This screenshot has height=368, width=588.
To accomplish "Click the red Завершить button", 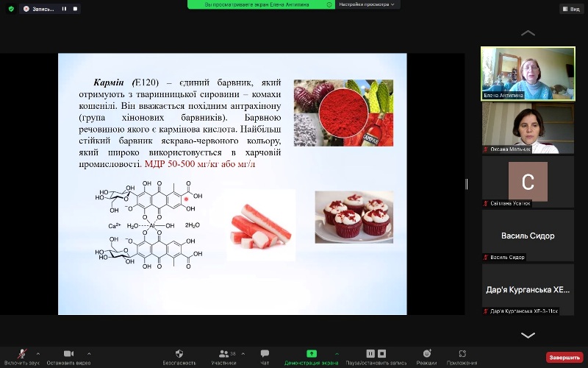I will point(564,358).
